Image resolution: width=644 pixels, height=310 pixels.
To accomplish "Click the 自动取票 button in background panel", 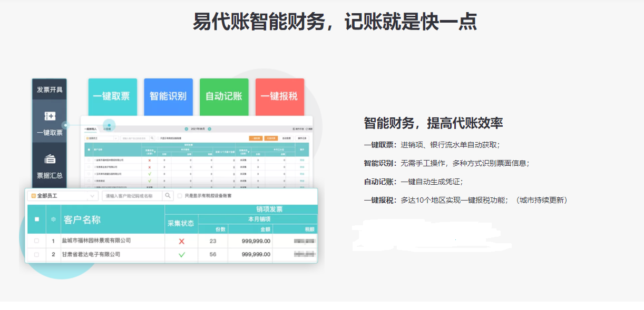I will 286,138.
